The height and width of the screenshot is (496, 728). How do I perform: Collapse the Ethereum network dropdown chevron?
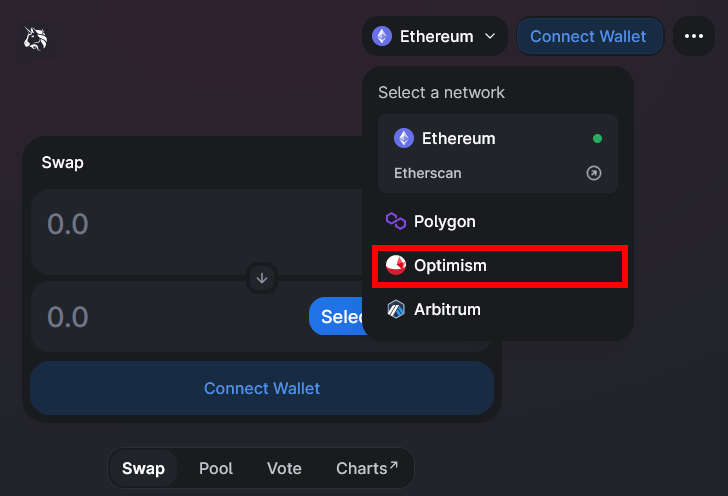(x=490, y=36)
